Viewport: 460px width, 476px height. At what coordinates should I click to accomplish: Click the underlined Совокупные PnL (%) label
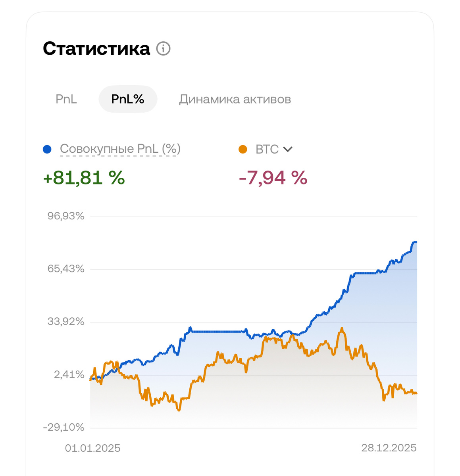click(x=120, y=149)
